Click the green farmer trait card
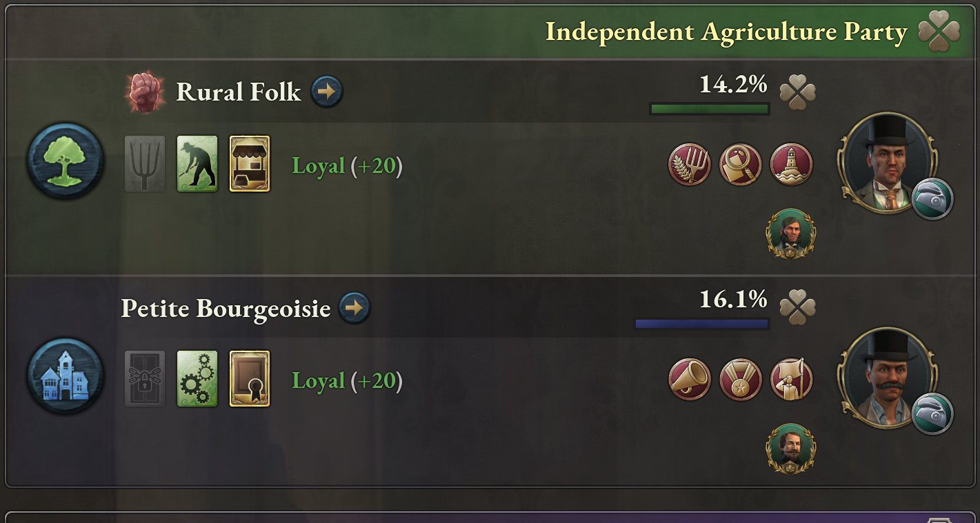The height and width of the screenshot is (523, 980). (197, 163)
